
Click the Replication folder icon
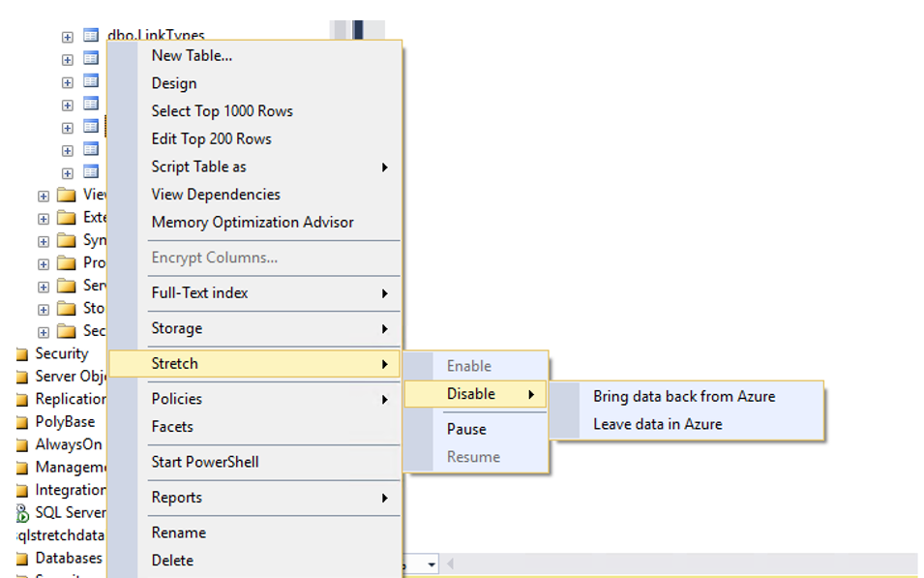[x=22, y=399]
